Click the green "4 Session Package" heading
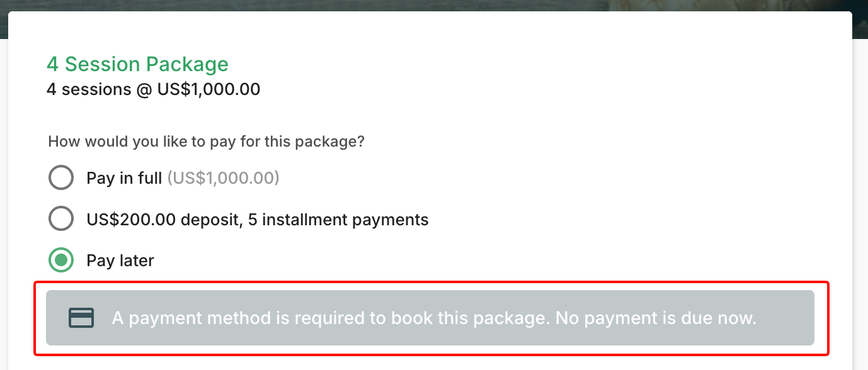 [137, 64]
